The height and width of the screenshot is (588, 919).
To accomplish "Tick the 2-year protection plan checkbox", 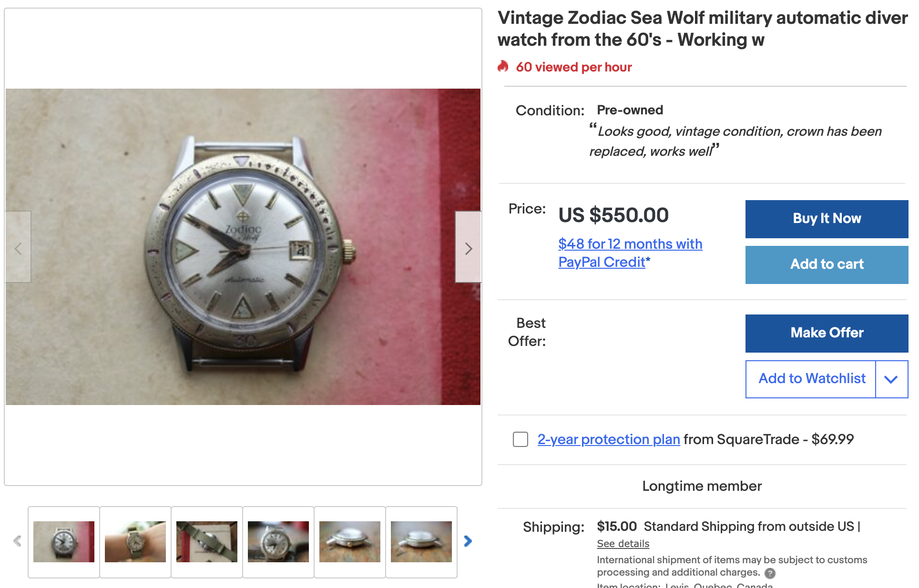I will 520,439.
